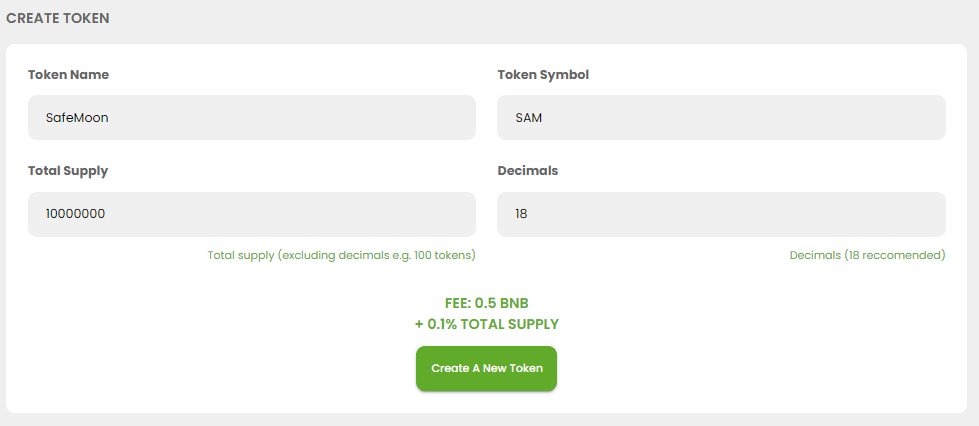Image resolution: width=979 pixels, height=426 pixels.
Task: Click the + 0.1% TOTAL SUPPLY text
Action: click(486, 324)
